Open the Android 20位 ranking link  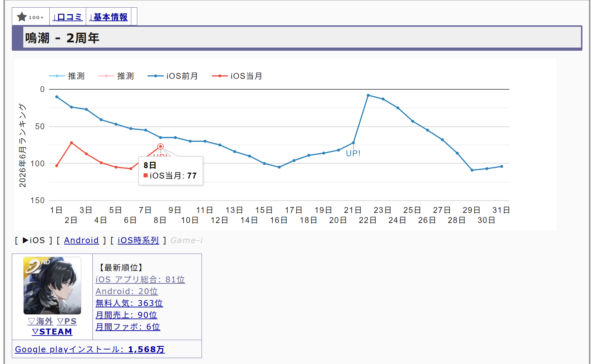[x=127, y=291]
